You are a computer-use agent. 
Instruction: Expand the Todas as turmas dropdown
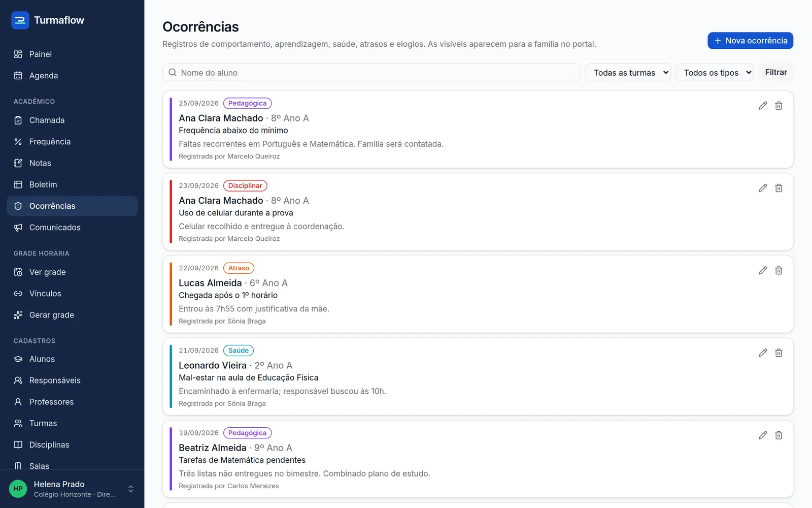[628, 73]
